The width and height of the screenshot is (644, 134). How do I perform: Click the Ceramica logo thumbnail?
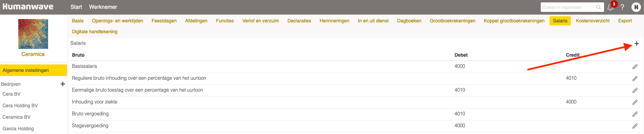point(33,34)
